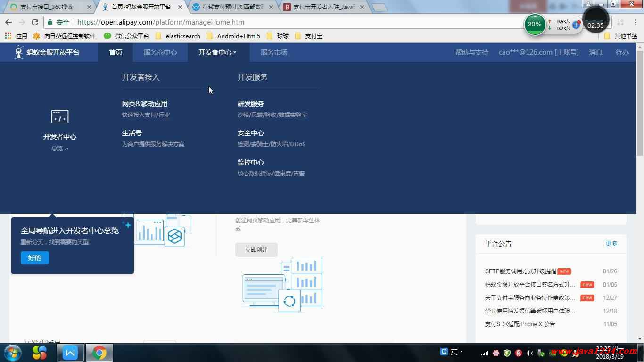This screenshot has width=644, height=362.
Task: Open 更多 link in 平台公告
Action: click(611, 244)
